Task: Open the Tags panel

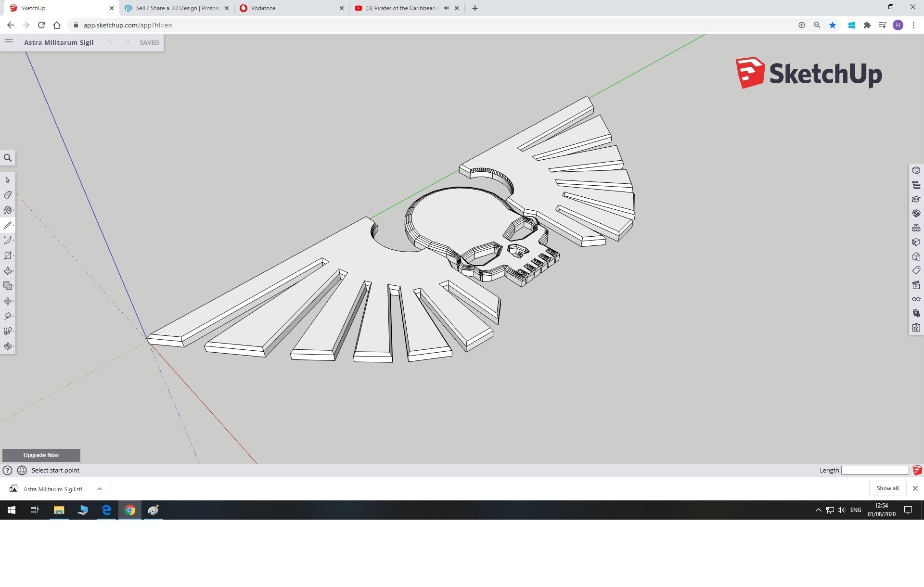Action: click(916, 270)
